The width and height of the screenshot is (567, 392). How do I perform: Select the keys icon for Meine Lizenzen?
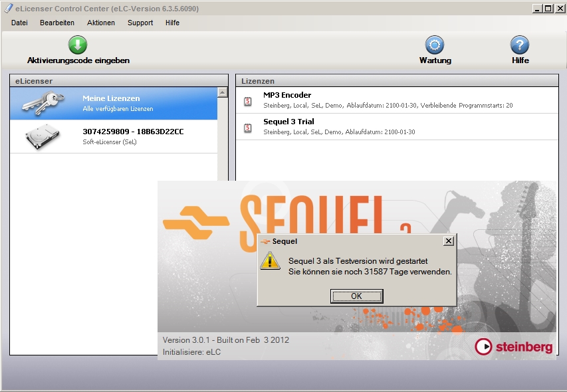[x=43, y=103]
